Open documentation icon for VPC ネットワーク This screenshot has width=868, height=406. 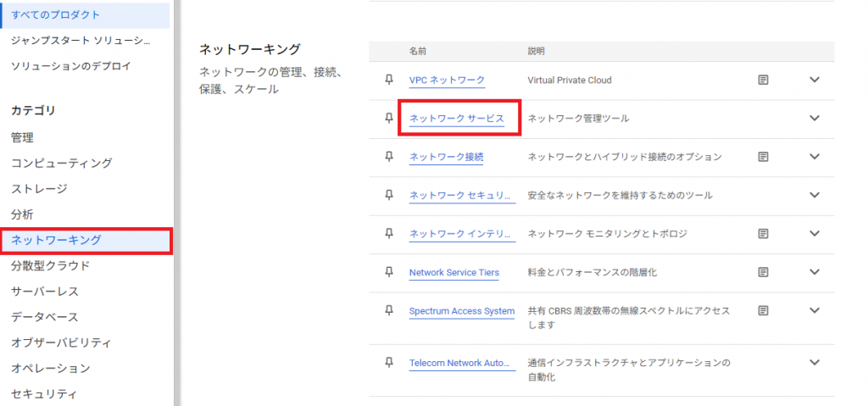pyautogui.click(x=763, y=80)
